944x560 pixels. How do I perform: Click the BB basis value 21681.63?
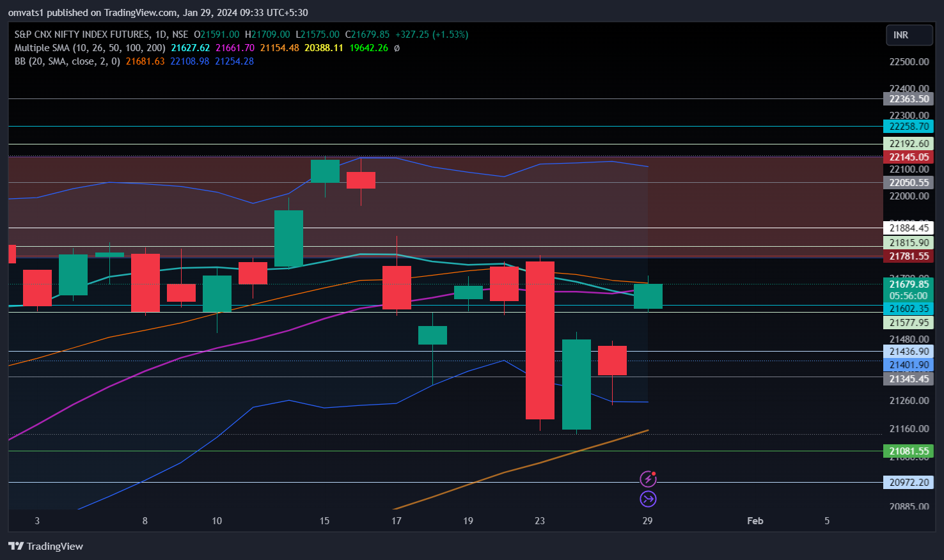click(x=145, y=61)
